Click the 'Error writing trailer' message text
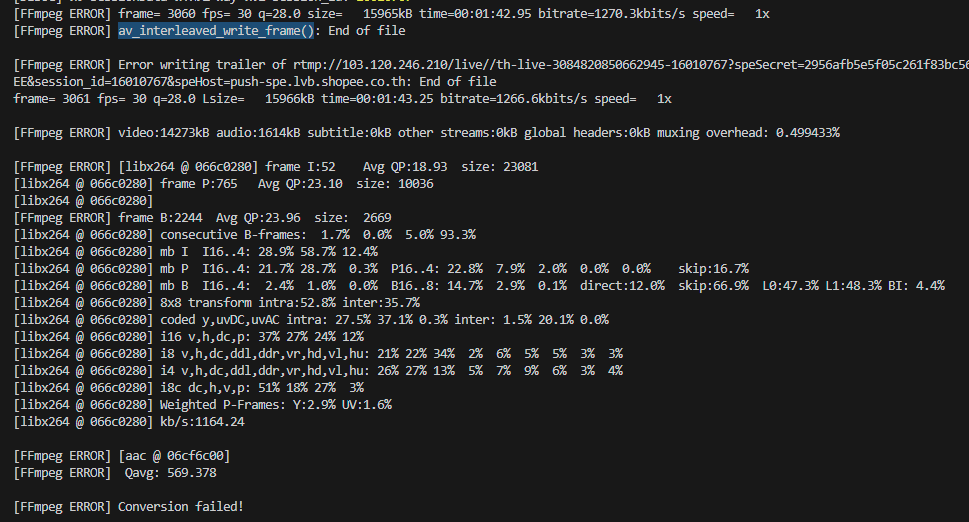The height and width of the screenshot is (522, 969). point(202,65)
